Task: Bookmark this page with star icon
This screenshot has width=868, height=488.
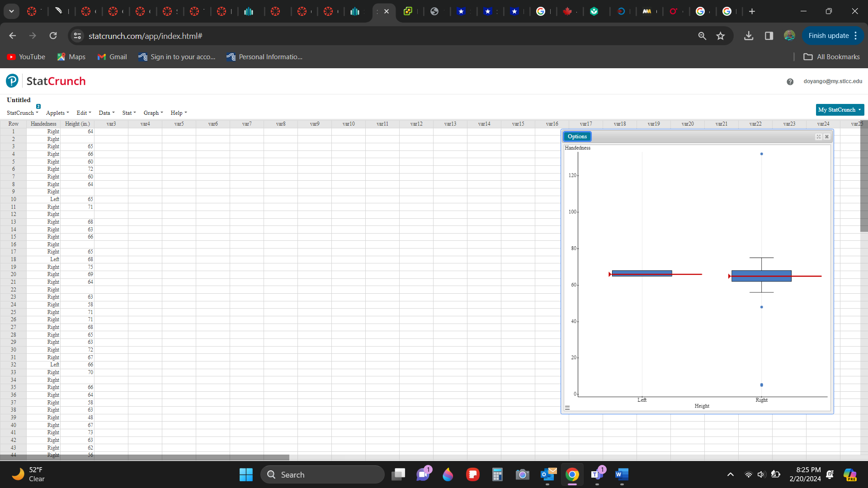Action: tap(721, 36)
